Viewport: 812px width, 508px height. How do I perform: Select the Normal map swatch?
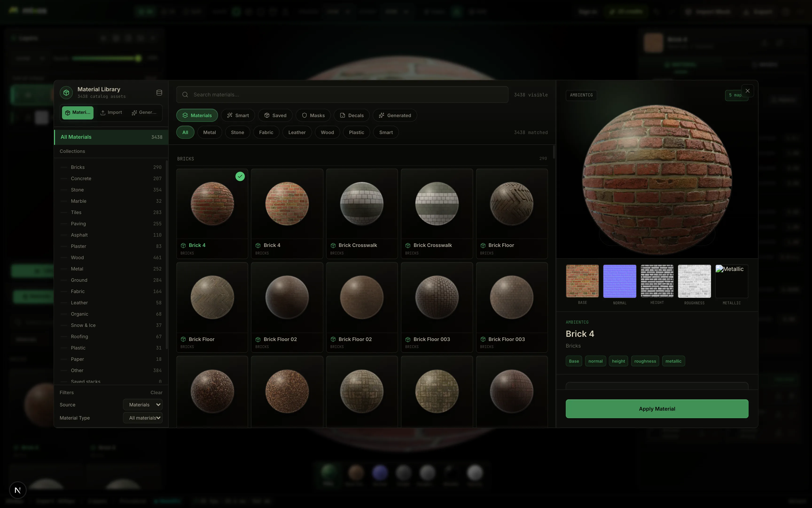pyautogui.click(x=619, y=281)
